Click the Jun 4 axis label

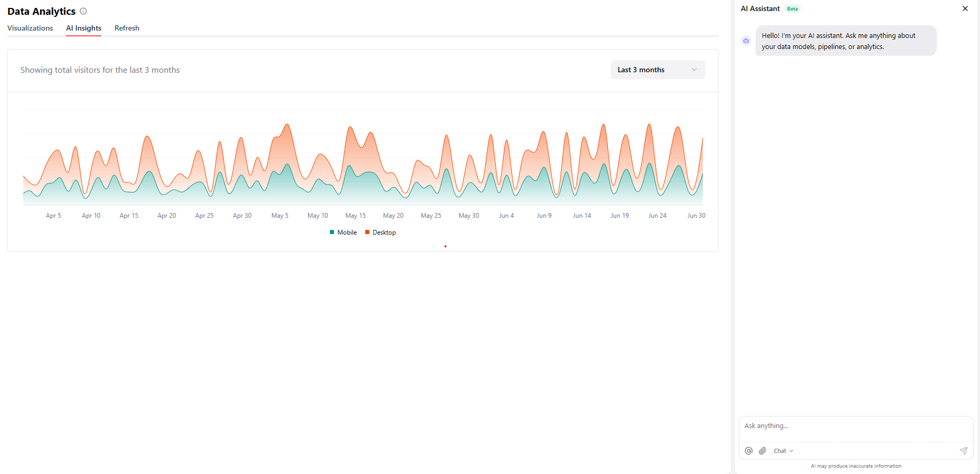506,216
